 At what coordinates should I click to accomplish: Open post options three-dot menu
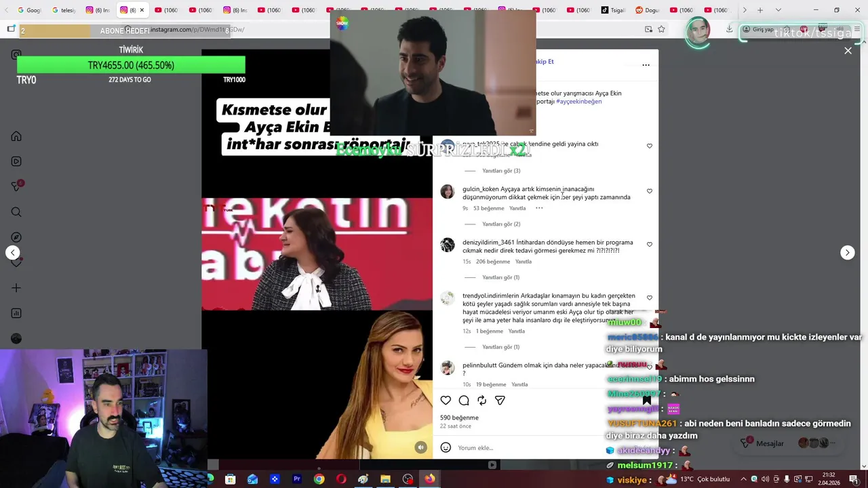(646, 65)
